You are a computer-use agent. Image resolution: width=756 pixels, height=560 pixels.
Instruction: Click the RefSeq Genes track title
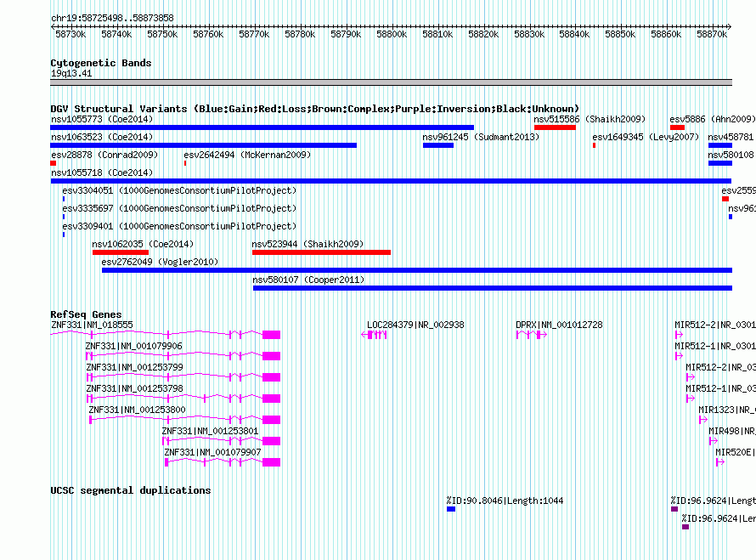click(x=86, y=314)
